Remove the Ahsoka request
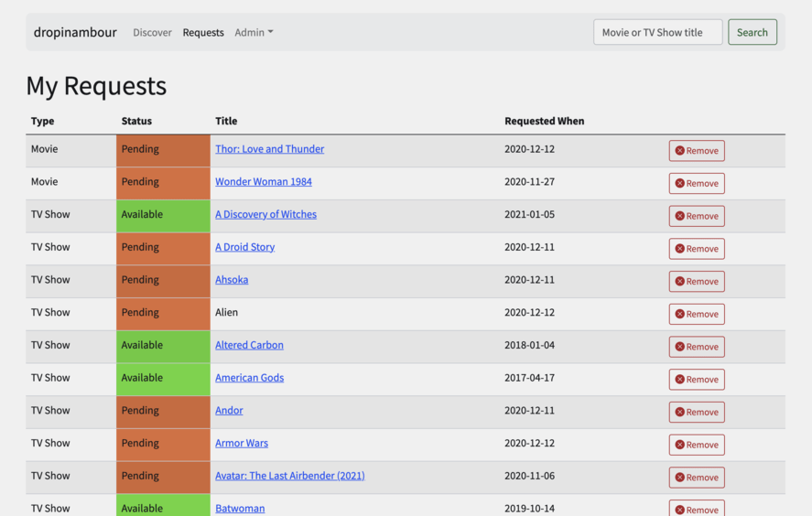 pos(697,281)
